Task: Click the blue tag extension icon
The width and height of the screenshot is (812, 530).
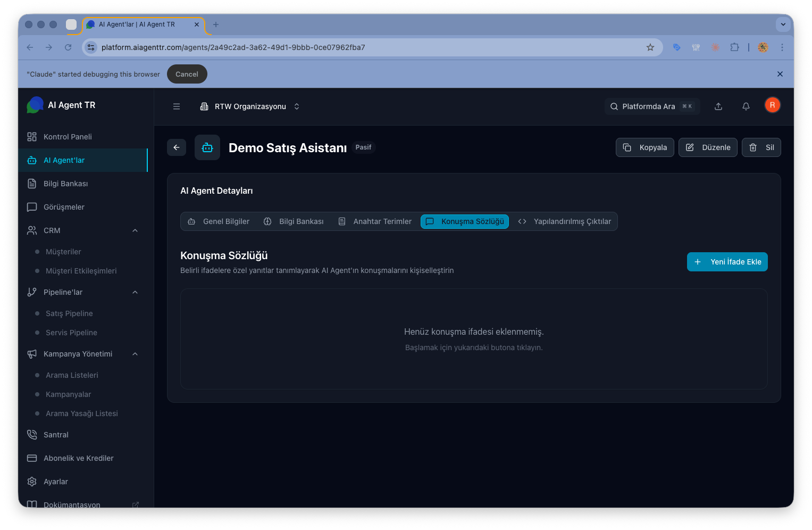Action: click(676, 47)
